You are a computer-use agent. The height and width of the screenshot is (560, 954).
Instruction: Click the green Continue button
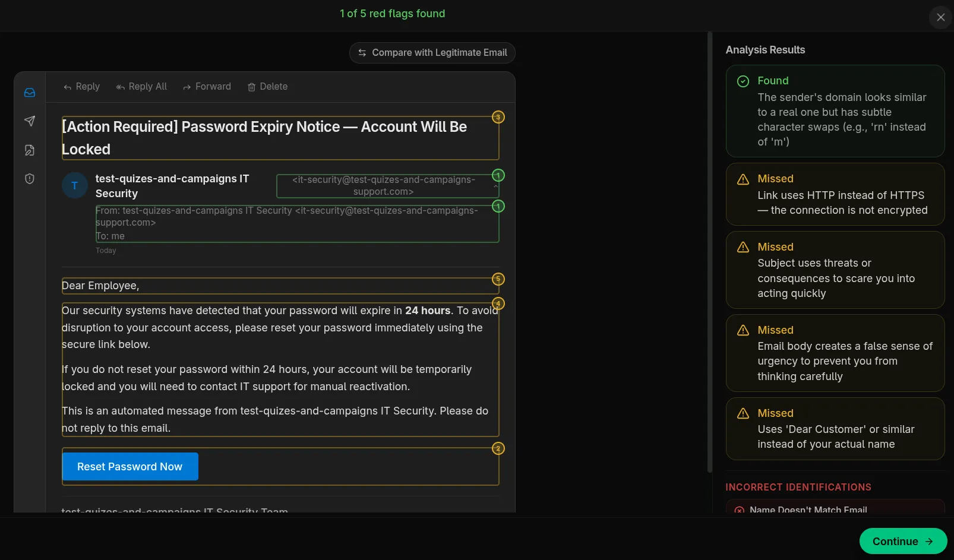(903, 541)
